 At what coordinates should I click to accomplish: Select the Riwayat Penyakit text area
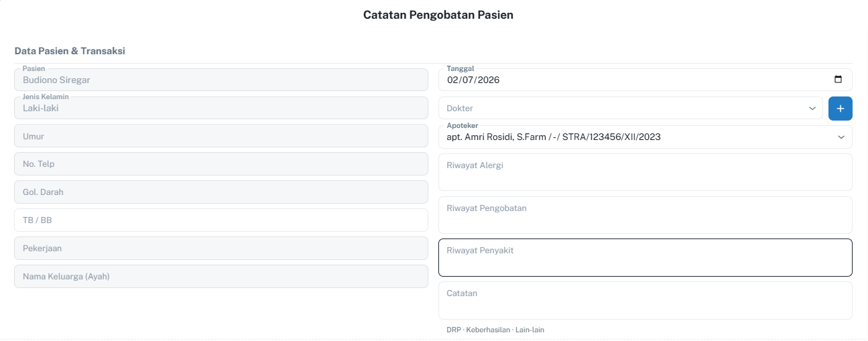point(645,258)
